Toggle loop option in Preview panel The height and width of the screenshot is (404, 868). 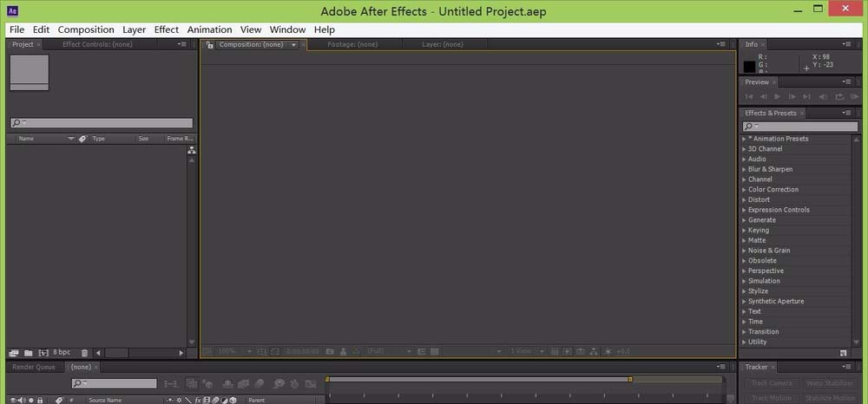[839, 97]
